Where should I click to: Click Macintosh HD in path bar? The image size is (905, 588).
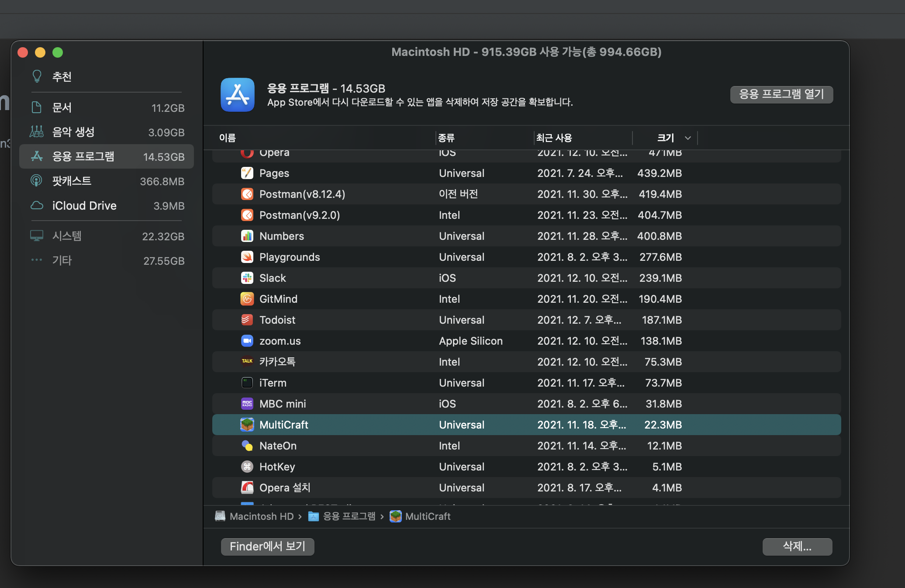pos(261,516)
